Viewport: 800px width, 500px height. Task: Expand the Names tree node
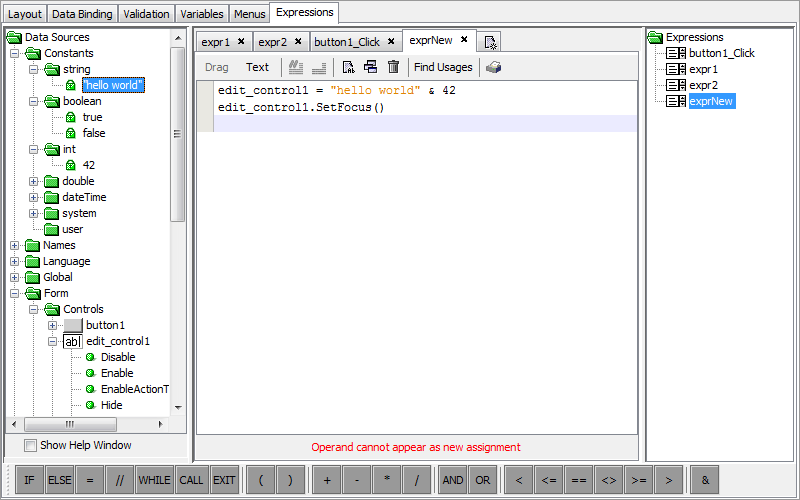click(15, 245)
